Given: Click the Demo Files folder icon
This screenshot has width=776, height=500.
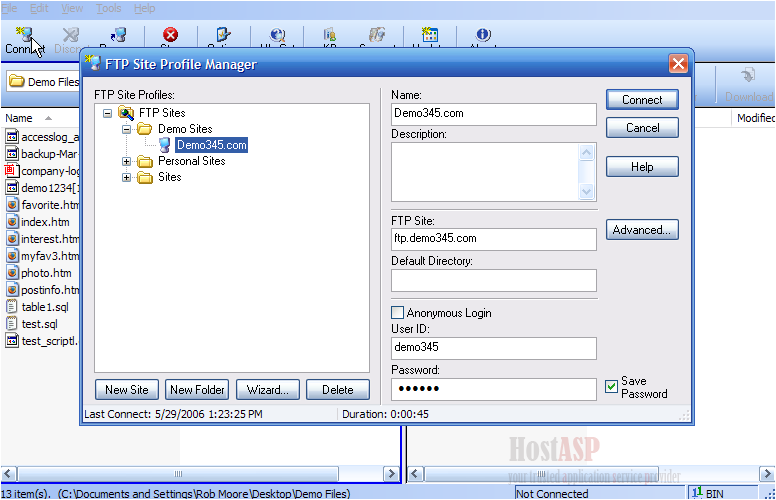Looking at the screenshot, I should click(17, 81).
